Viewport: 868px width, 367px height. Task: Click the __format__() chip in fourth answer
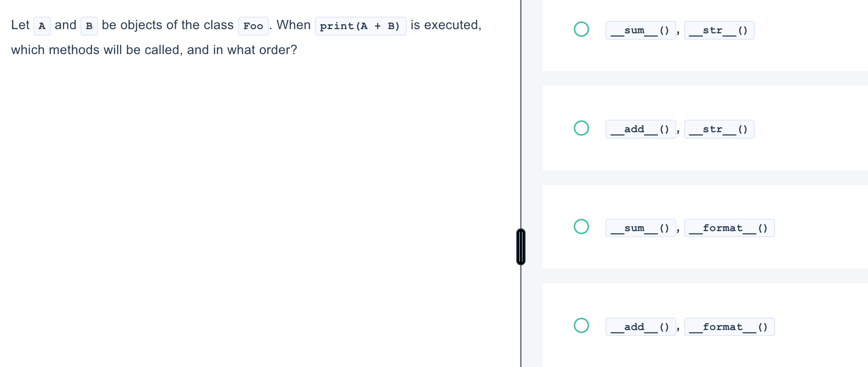[729, 327]
